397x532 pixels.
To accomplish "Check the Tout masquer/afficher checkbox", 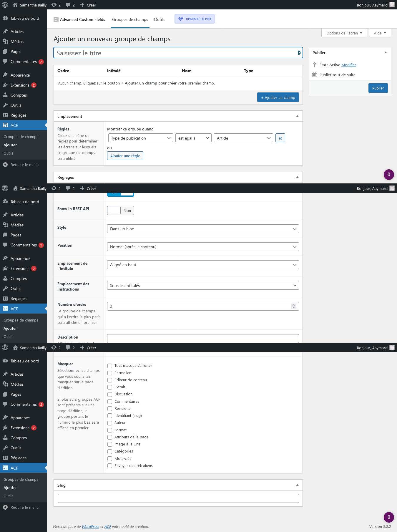I will [x=110, y=366].
